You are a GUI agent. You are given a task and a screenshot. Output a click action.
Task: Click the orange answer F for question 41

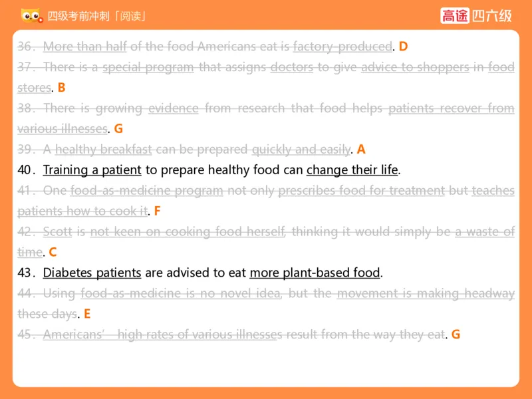point(157,211)
